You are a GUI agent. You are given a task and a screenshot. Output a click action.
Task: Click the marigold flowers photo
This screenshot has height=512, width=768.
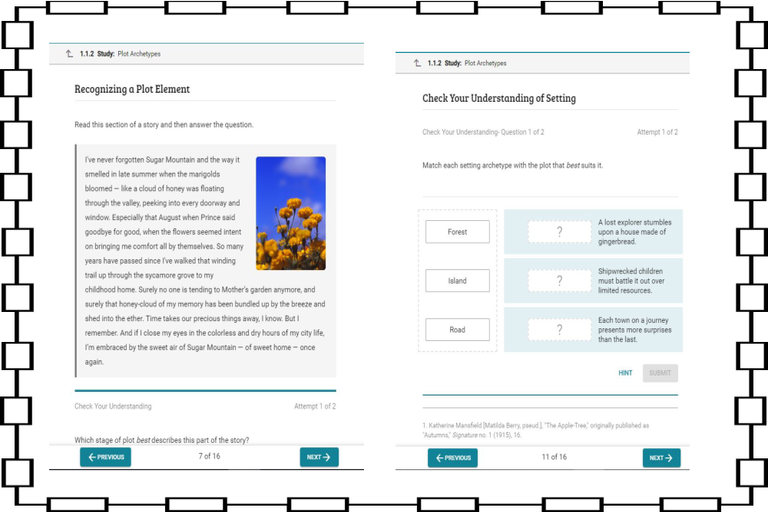click(290, 213)
